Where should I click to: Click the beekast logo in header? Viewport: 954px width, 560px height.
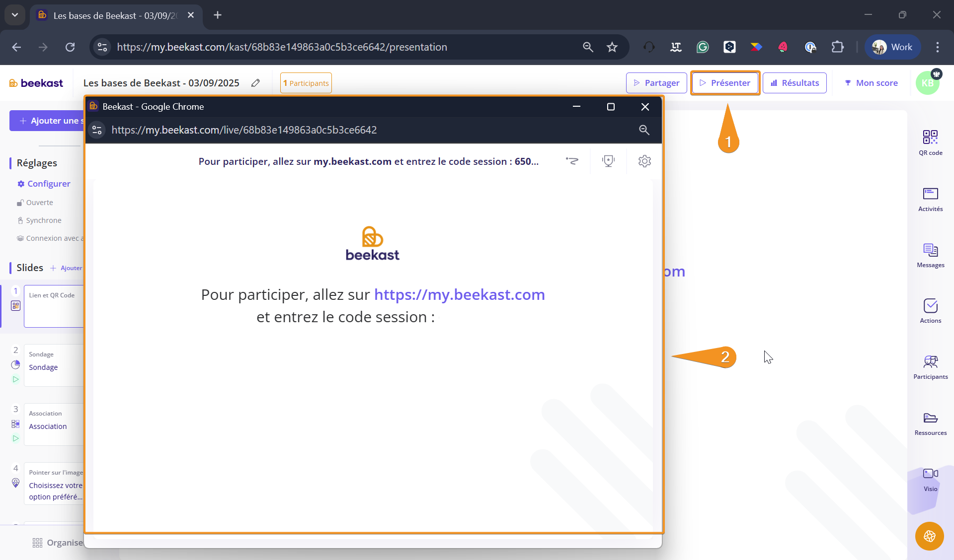tap(36, 83)
